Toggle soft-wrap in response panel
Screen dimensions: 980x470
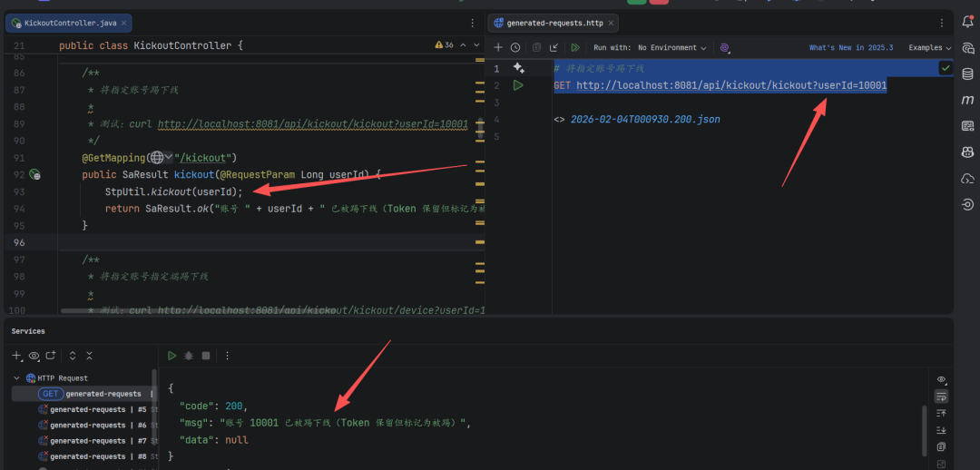(x=941, y=397)
